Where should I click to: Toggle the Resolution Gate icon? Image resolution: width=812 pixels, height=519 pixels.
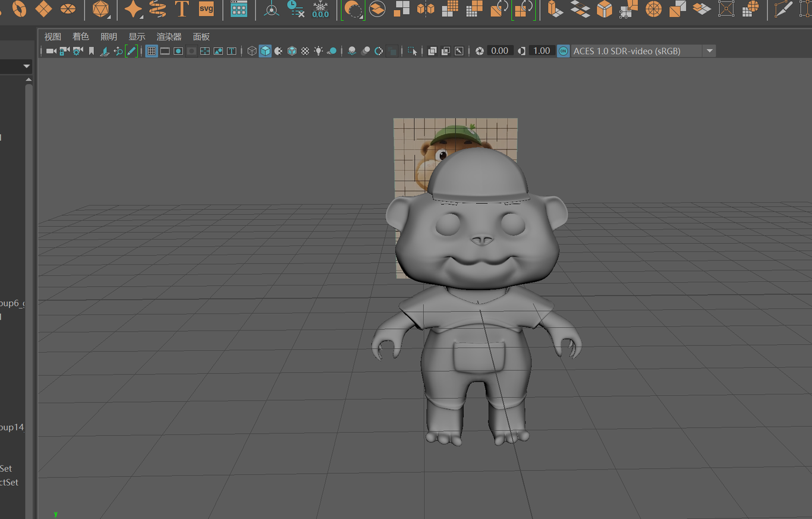tap(178, 51)
